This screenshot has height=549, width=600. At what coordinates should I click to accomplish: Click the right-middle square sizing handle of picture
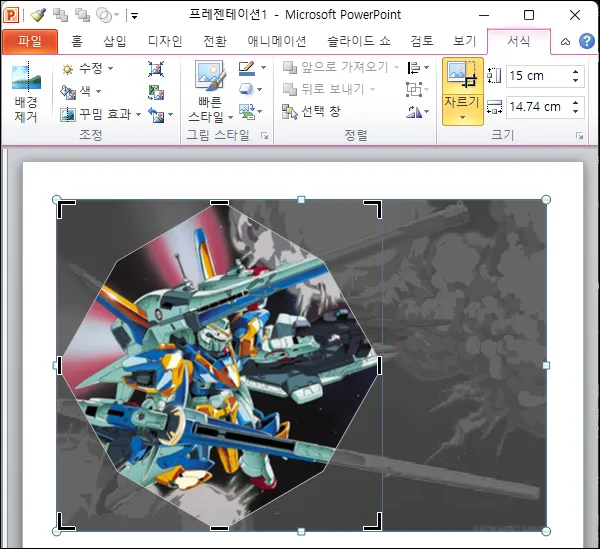tap(546, 365)
